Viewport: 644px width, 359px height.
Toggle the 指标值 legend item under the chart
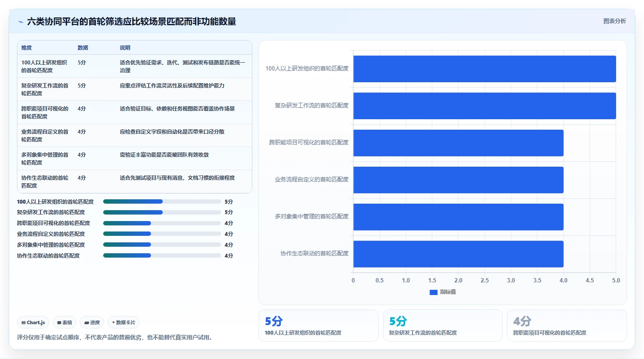click(443, 292)
